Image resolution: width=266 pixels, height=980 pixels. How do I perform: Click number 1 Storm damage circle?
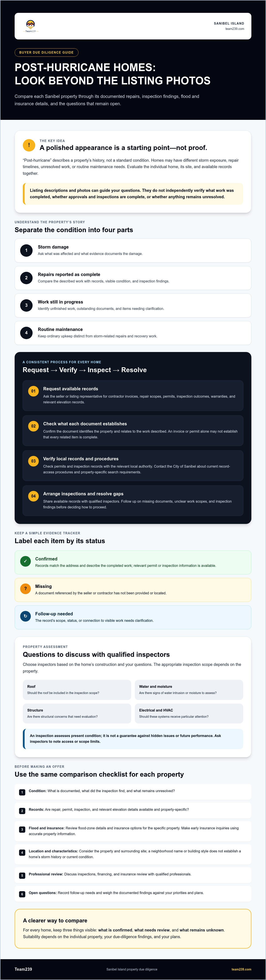coord(26,250)
